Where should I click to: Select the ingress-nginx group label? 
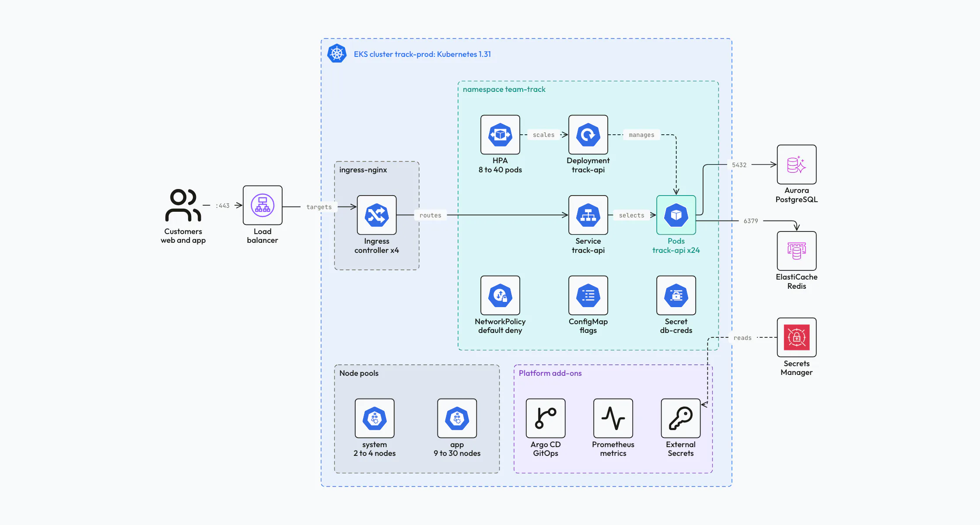(x=363, y=170)
